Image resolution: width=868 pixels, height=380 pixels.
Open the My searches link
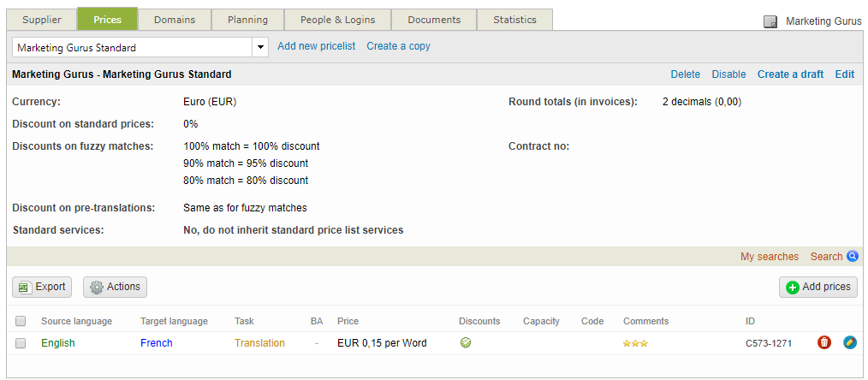coord(769,257)
